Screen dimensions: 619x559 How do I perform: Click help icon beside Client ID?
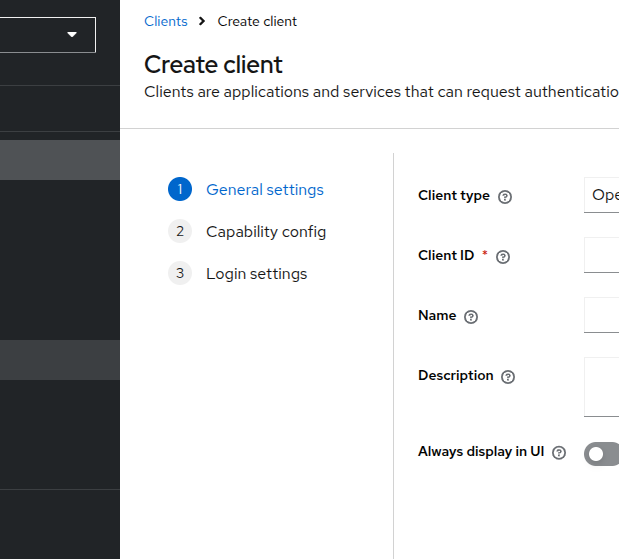[503, 257]
